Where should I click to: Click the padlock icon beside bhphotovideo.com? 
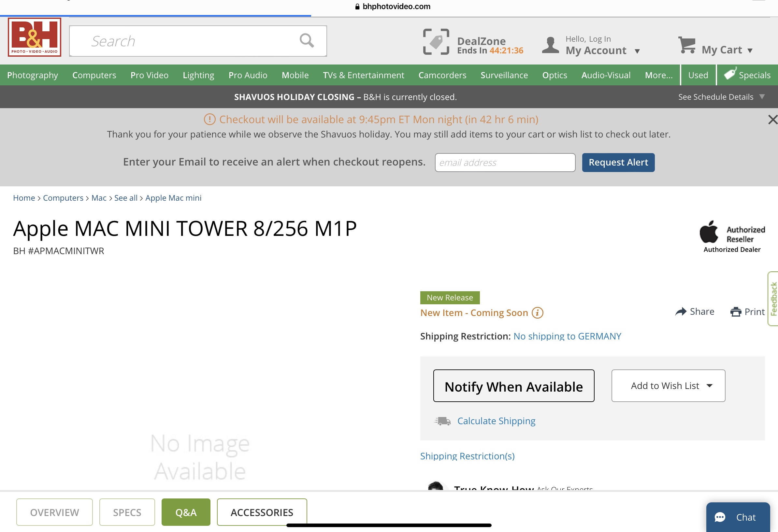pos(357,7)
